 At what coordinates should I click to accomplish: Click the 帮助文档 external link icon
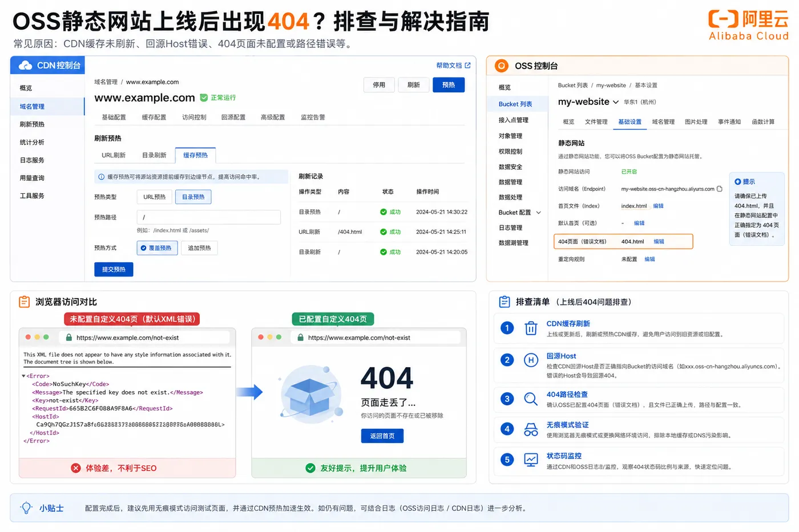468,66
